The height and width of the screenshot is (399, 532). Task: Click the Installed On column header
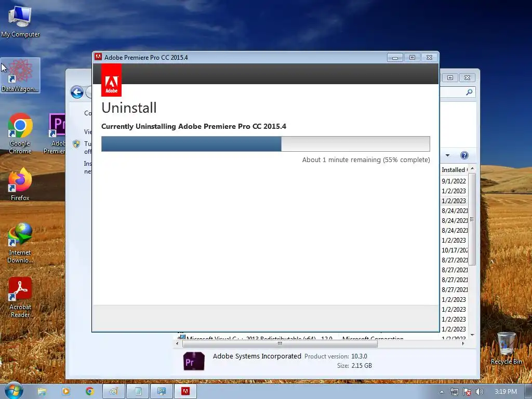455,170
